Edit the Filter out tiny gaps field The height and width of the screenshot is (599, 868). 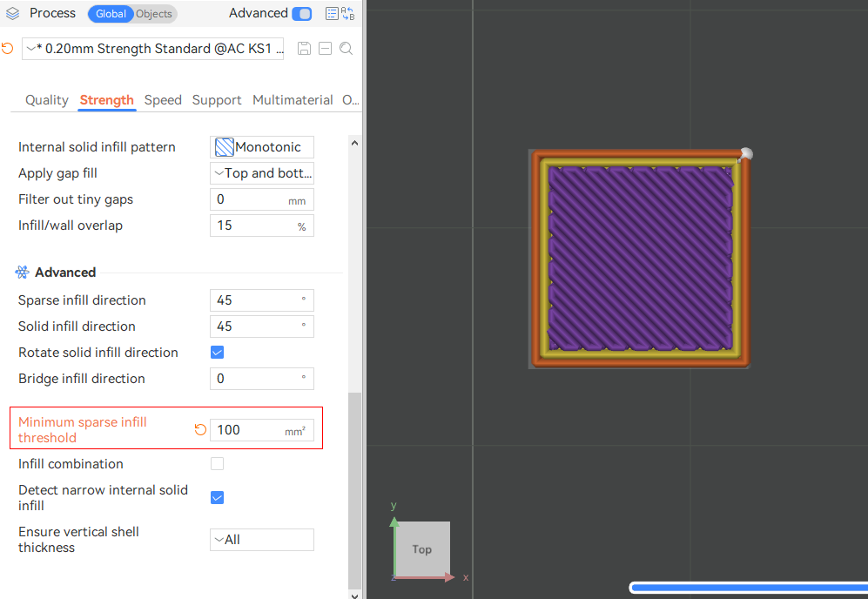click(x=262, y=199)
